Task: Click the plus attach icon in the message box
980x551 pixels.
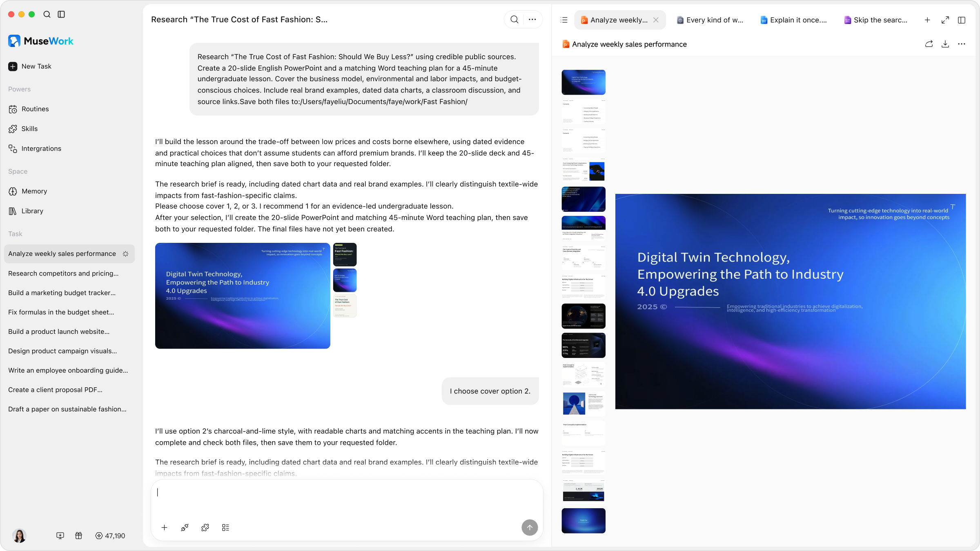Action: pyautogui.click(x=164, y=528)
